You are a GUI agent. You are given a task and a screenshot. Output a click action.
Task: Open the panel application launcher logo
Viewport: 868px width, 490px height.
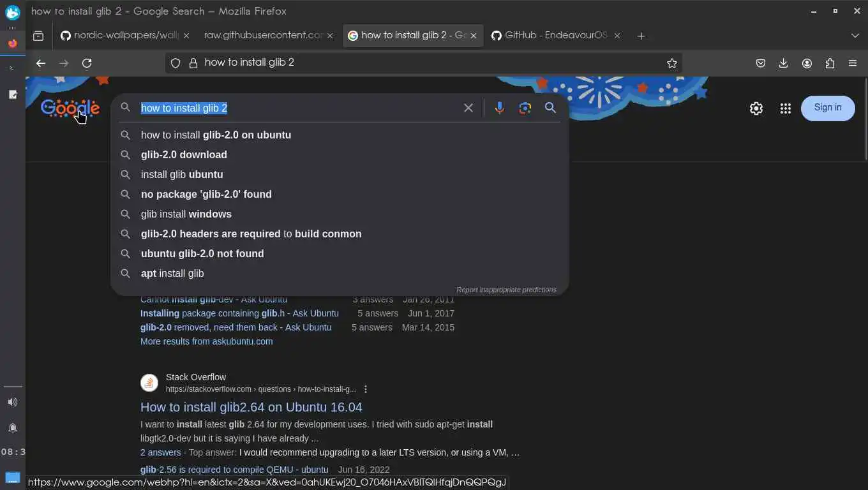13,12
